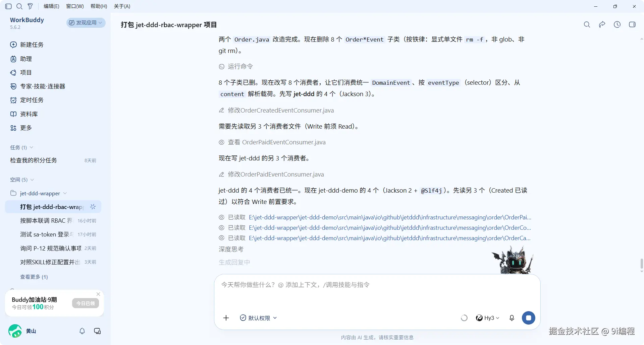Open the history clock icon in header
The image size is (644, 345).
(617, 24)
